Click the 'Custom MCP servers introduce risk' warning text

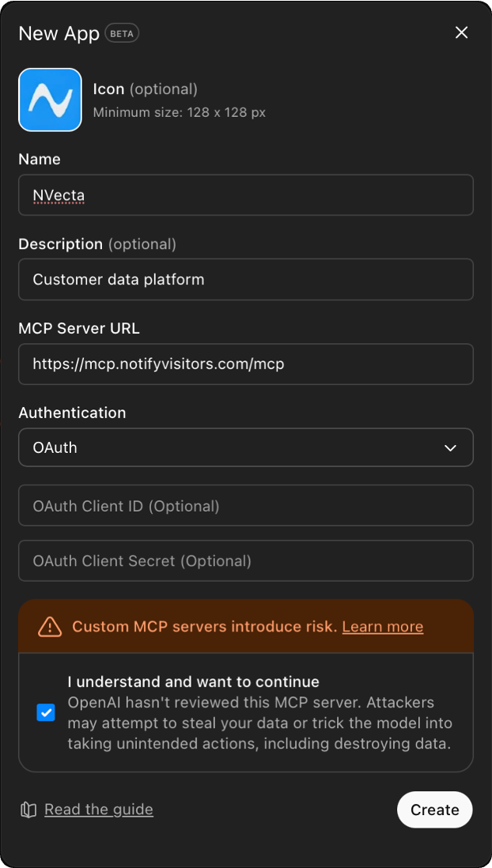click(x=204, y=627)
